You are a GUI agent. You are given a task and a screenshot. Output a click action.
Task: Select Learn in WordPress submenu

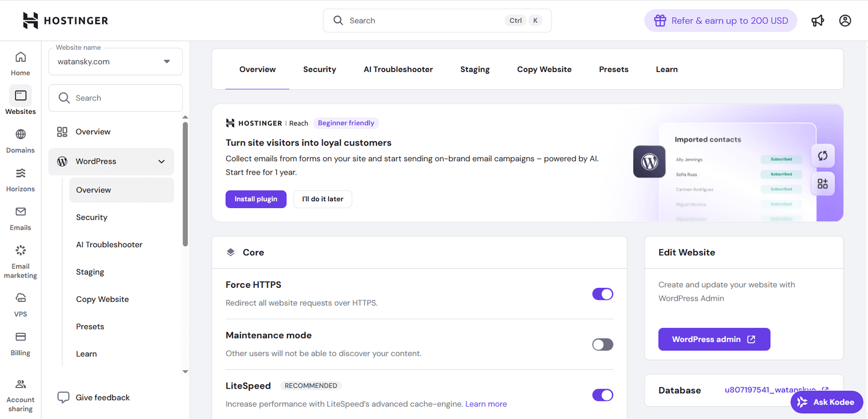tap(86, 354)
